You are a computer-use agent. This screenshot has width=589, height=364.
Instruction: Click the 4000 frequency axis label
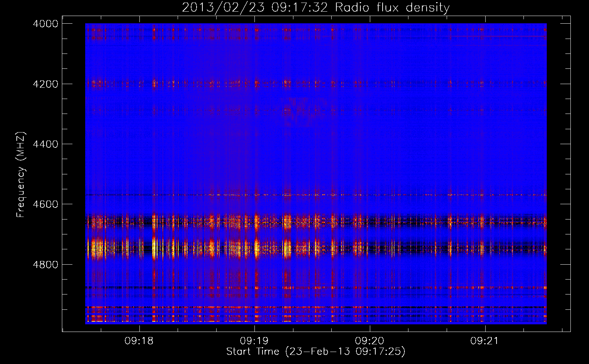pos(46,24)
